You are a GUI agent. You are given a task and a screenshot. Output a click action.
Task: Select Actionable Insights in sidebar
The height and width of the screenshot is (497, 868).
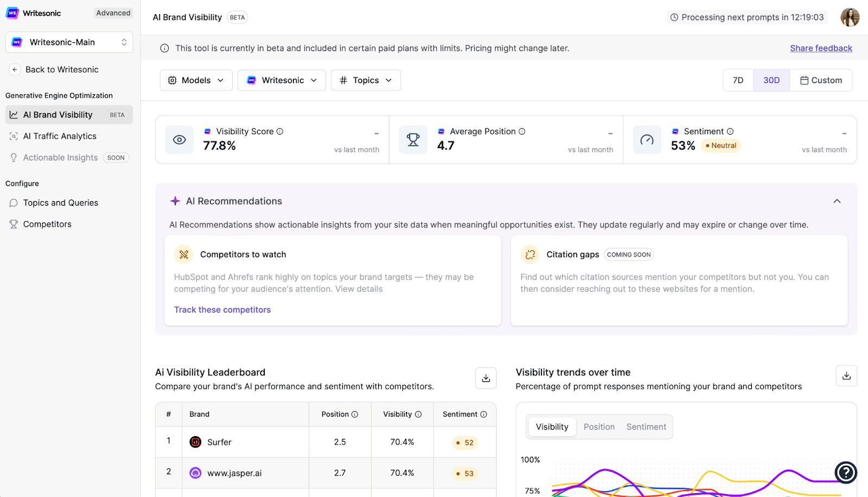[x=69, y=157]
